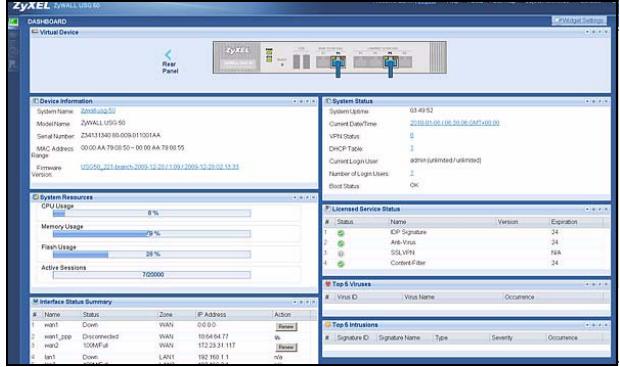
Task: Click the System Status title icon
Action: pos(328,101)
